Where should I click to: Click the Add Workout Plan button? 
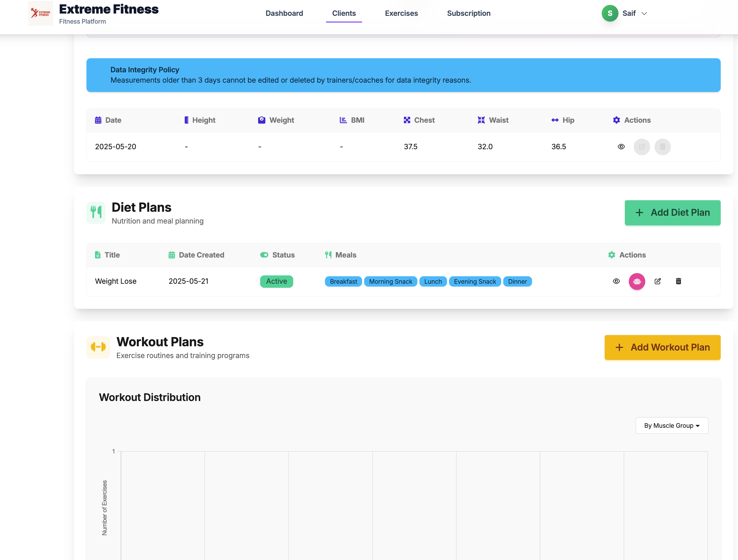[662, 347]
